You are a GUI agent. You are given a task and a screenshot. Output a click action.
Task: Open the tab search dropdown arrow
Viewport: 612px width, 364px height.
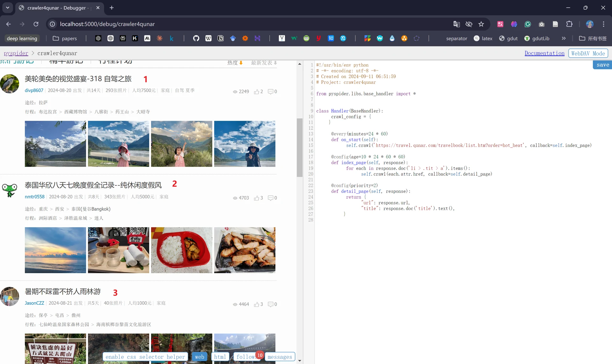point(8,8)
